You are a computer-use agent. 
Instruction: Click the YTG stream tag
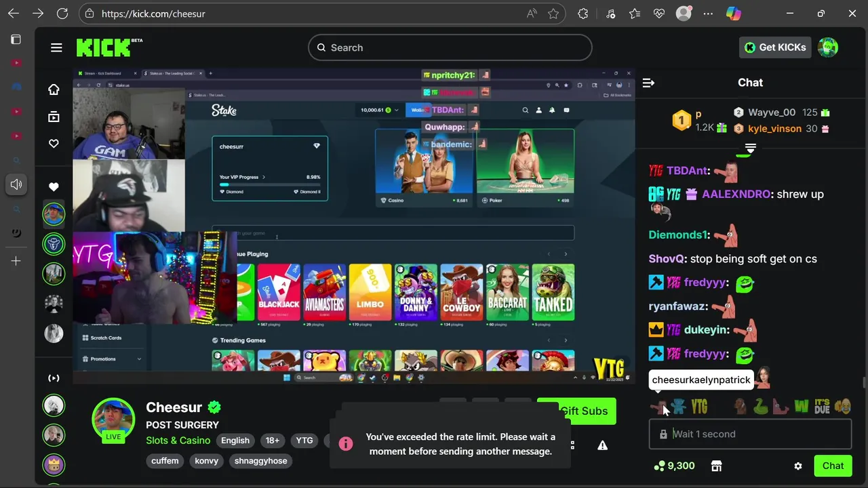tap(304, 441)
